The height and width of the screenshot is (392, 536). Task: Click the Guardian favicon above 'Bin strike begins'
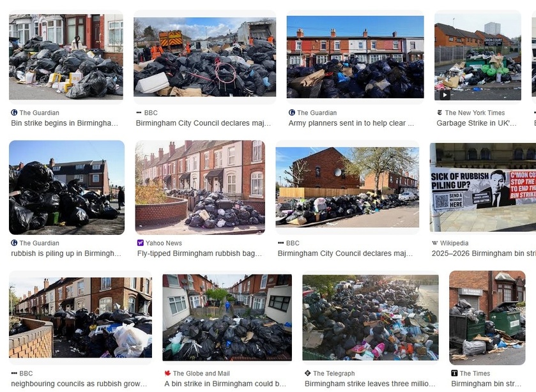[x=14, y=112]
